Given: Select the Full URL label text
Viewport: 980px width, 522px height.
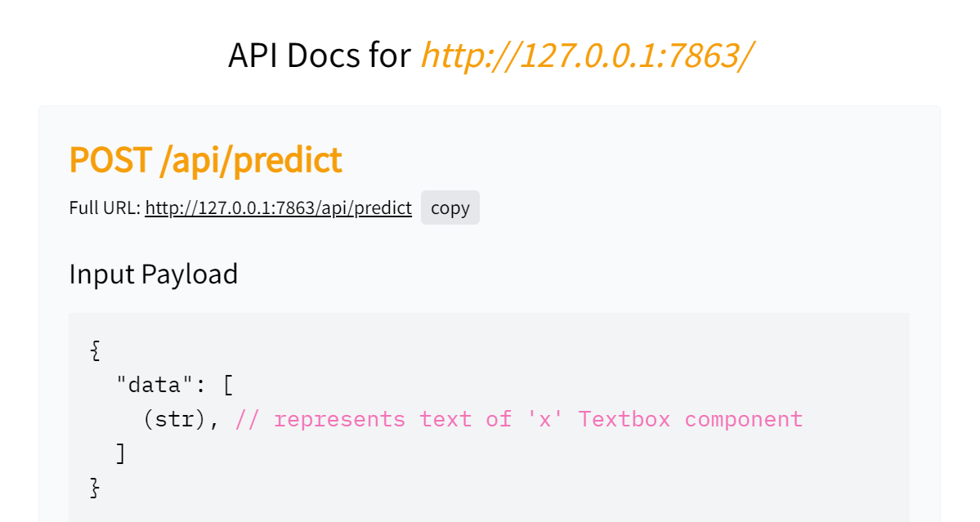Looking at the screenshot, I should [103, 207].
